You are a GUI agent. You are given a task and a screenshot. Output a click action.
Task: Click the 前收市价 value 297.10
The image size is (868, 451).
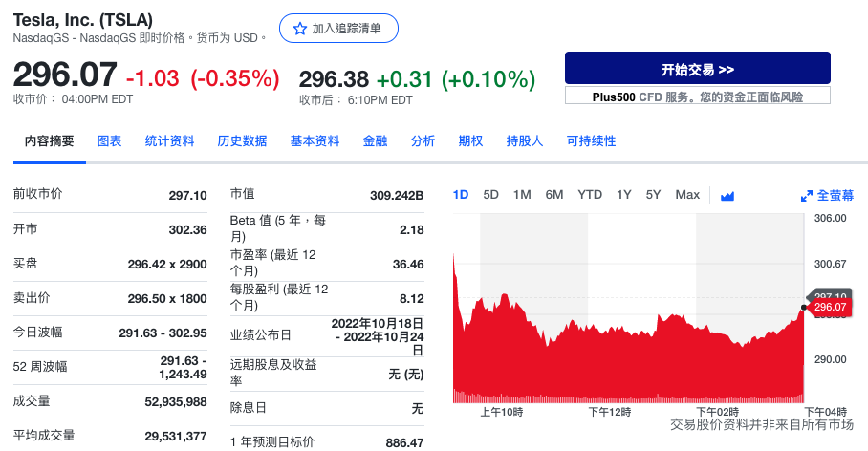tap(187, 195)
